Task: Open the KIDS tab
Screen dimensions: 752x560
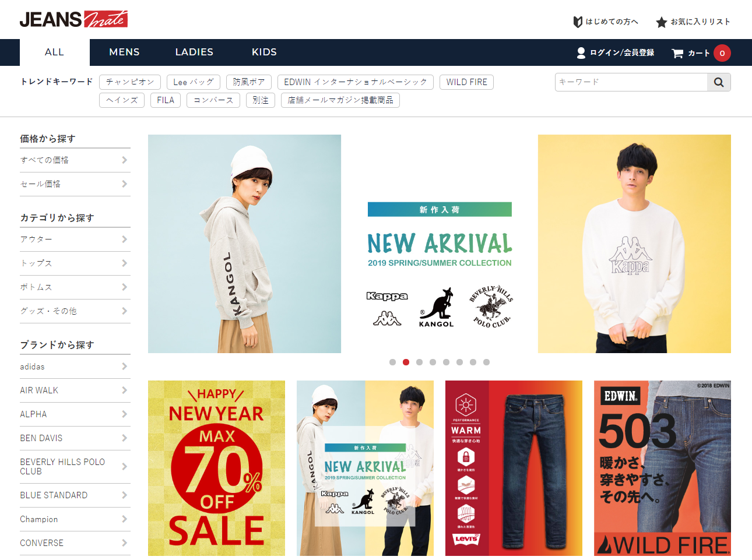Action: pos(264,52)
